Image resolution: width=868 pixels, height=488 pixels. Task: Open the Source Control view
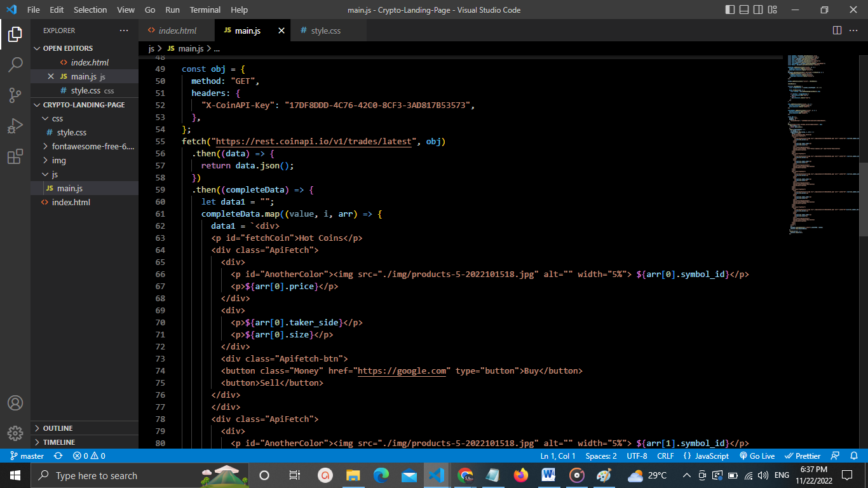[x=15, y=95]
